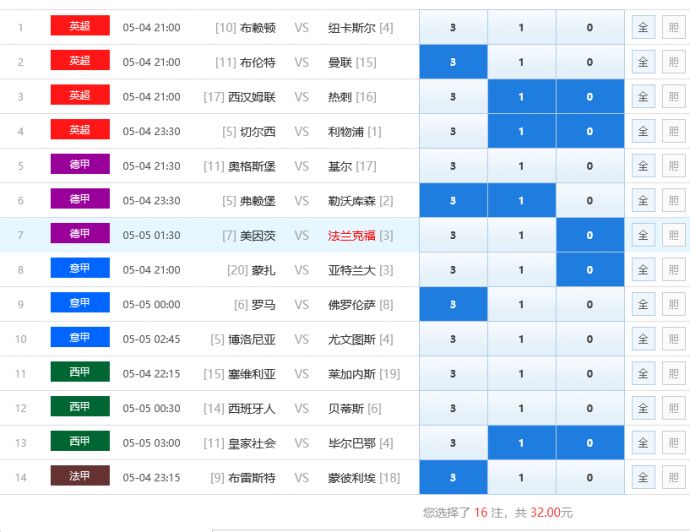This screenshot has height=532, width=690.
Task: Click 全 button for 西班牙人 vs 贝蒂斯
Action: pos(643,408)
